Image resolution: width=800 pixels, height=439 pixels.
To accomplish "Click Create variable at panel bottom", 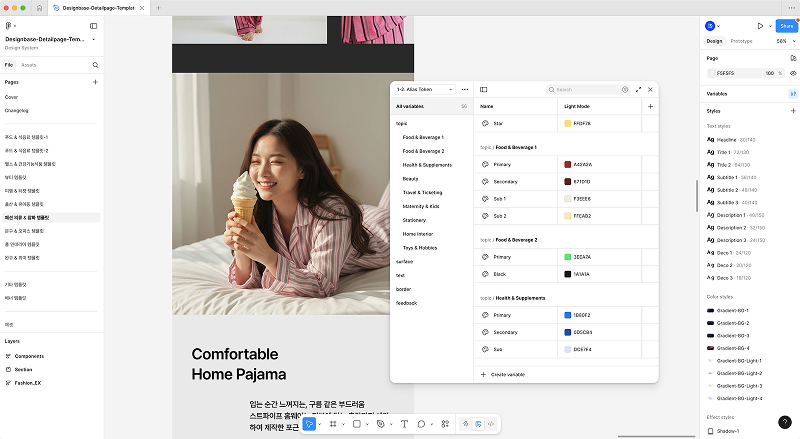I will [x=508, y=373].
